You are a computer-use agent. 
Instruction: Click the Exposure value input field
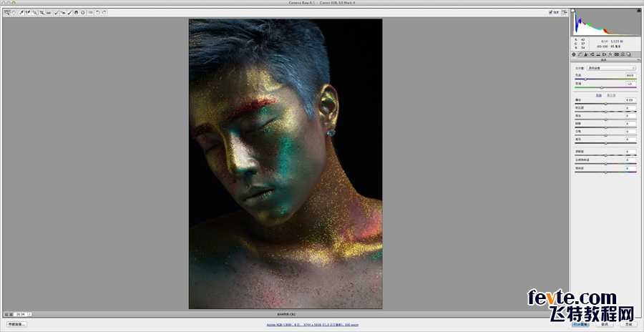[x=630, y=100]
